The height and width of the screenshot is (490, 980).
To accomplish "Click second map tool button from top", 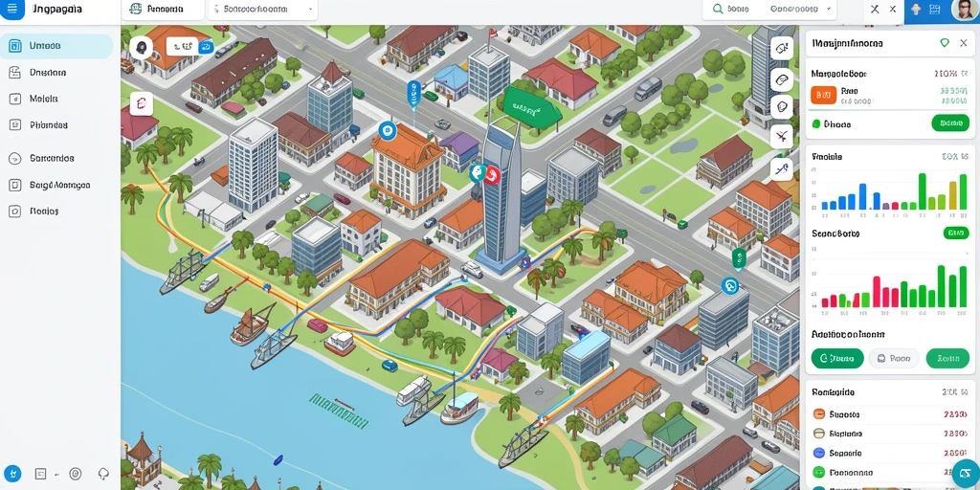I will pyautogui.click(x=782, y=78).
